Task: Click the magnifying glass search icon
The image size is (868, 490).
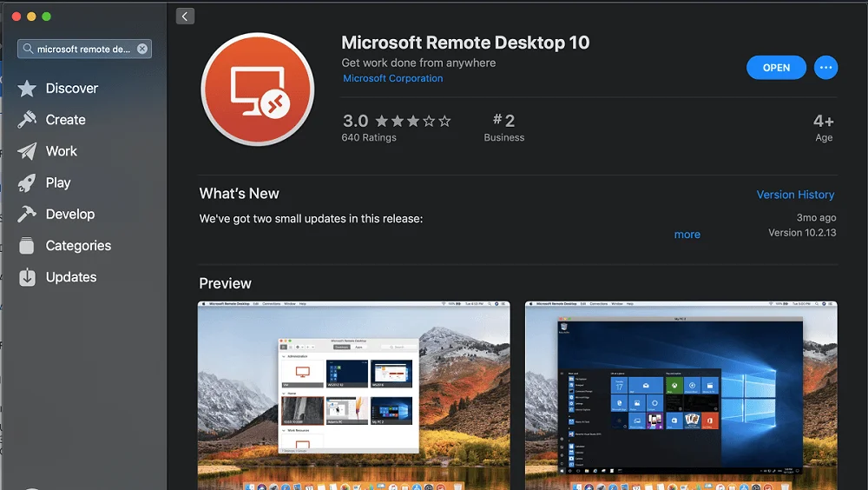Action: click(28, 50)
